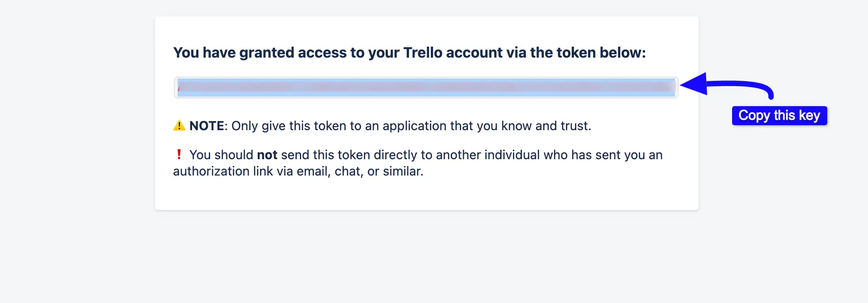Click the "Copy this key" label
This screenshot has height=303, width=868.
pos(779,116)
